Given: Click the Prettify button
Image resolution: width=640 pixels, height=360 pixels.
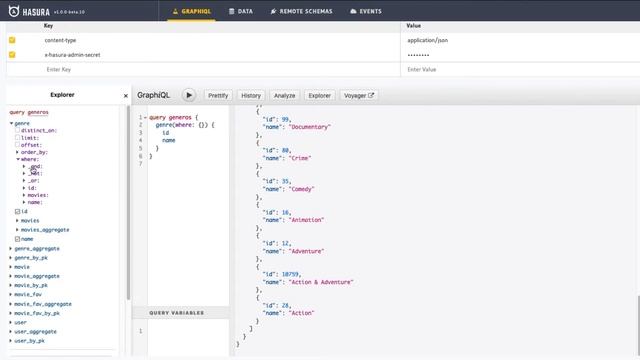Looking at the screenshot, I should (218, 95).
